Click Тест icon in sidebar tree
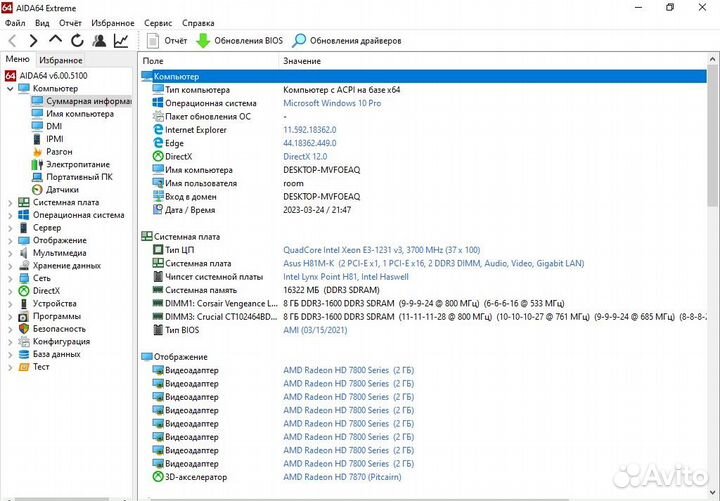 coord(24,367)
